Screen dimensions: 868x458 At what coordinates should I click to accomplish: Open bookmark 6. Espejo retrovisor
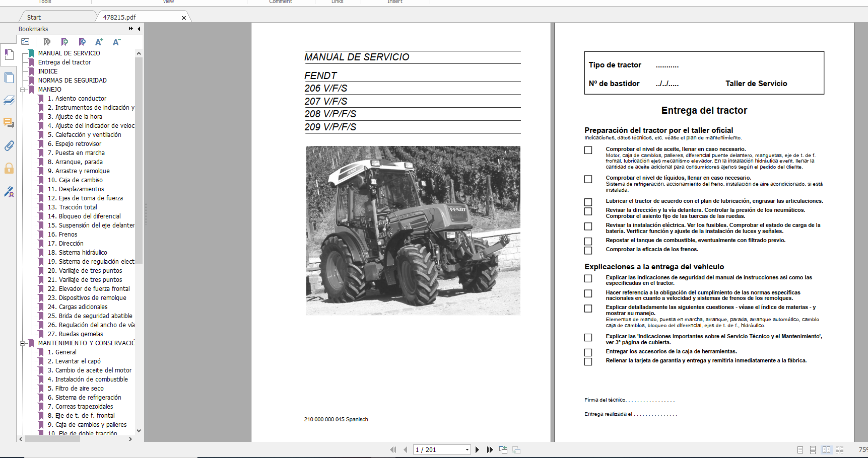[75, 144]
